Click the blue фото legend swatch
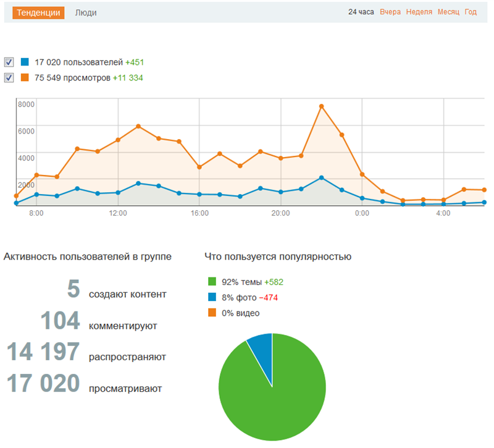 pos(212,297)
